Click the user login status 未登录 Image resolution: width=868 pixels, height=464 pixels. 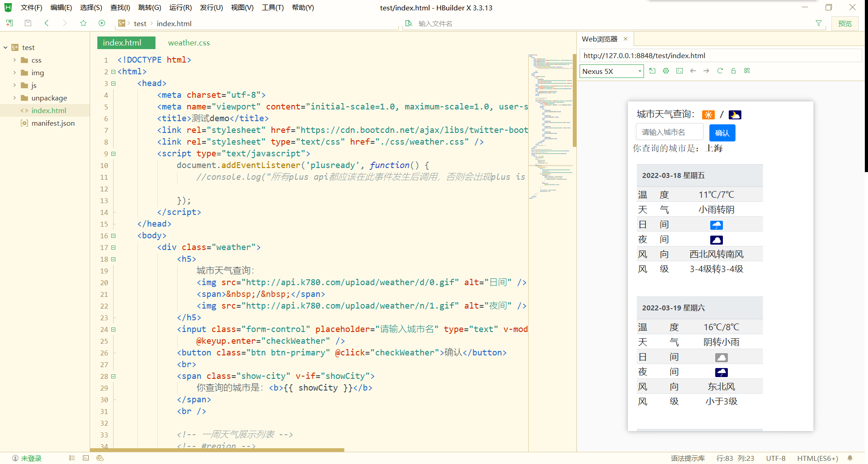(x=27, y=458)
